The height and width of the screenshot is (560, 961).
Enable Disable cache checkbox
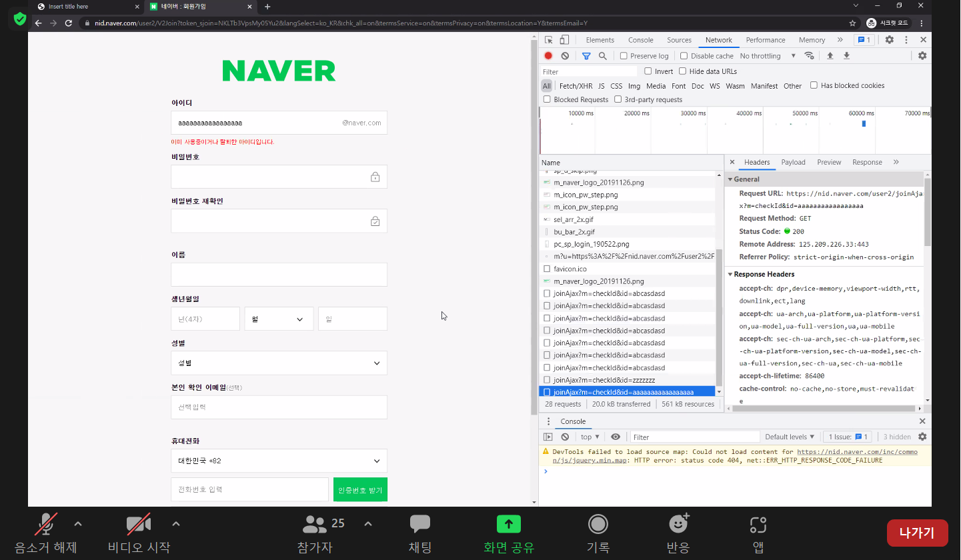pos(684,56)
